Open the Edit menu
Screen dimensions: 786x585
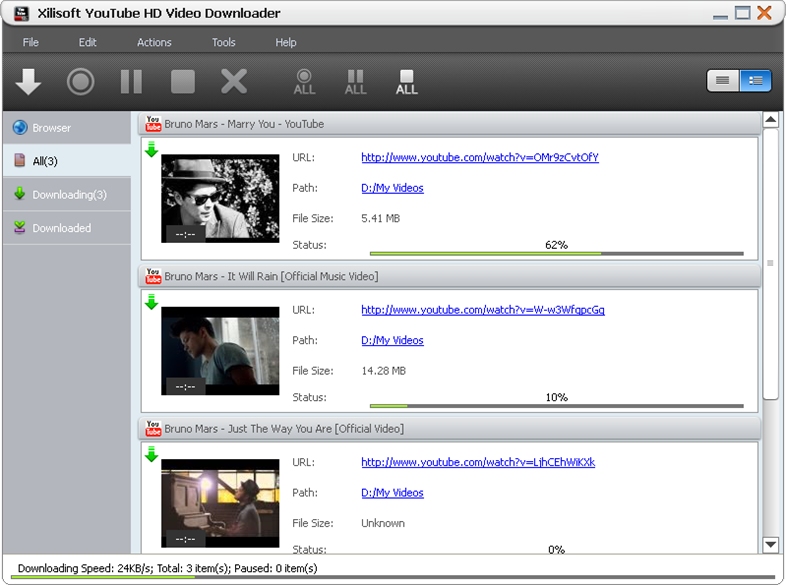click(87, 42)
